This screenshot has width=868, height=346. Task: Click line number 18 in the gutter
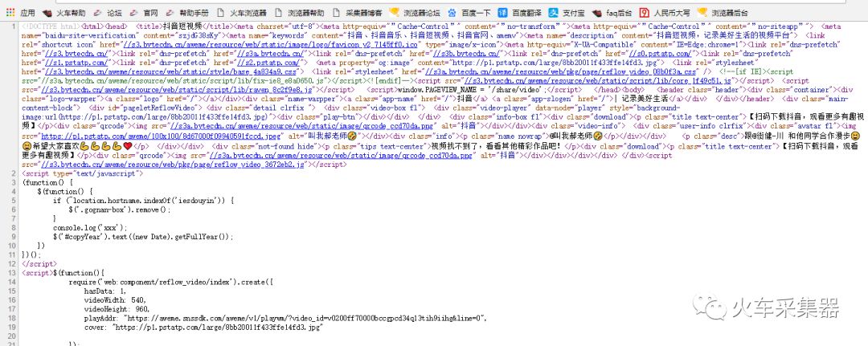click(11, 318)
